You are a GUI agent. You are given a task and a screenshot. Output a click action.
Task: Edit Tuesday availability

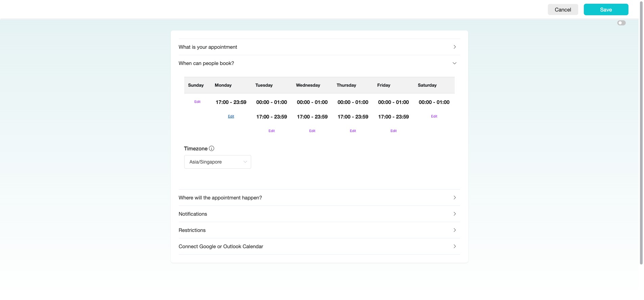(x=271, y=131)
